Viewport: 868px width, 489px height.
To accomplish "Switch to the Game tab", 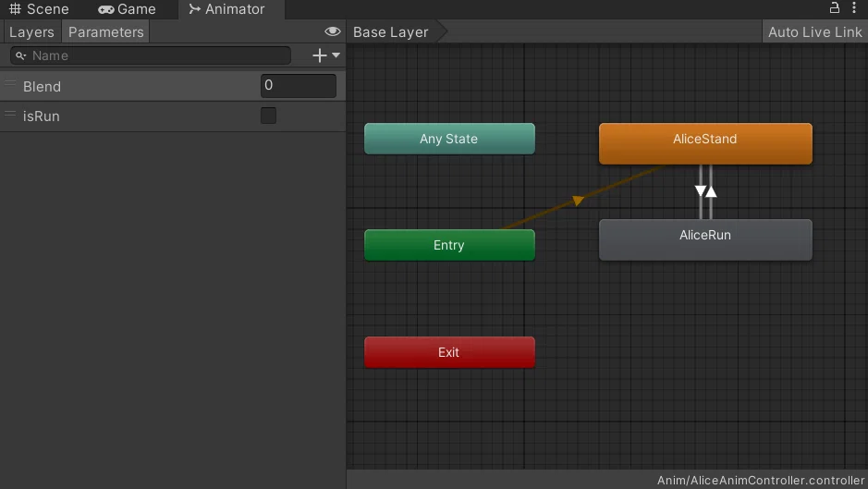I will 127,9.
